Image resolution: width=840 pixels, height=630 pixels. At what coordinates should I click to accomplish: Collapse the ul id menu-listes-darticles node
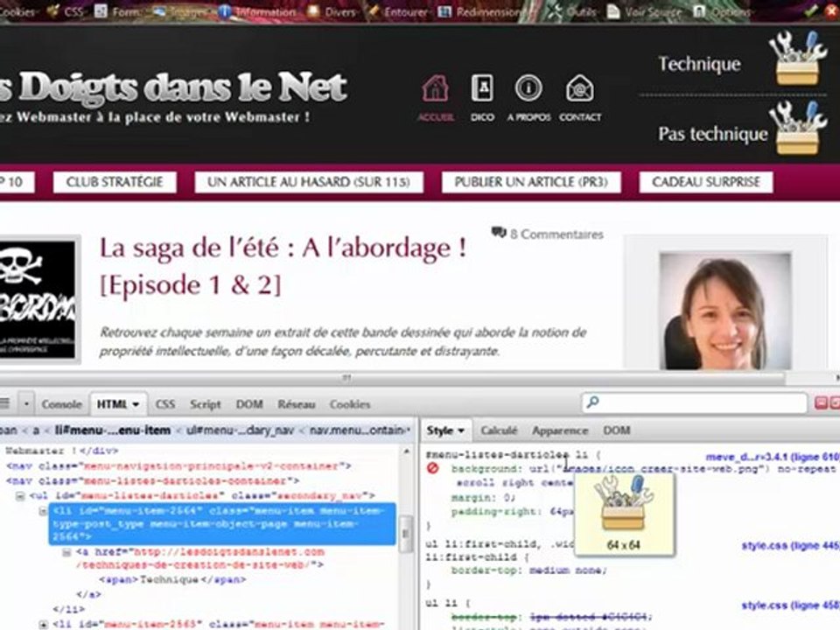[20, 497]
